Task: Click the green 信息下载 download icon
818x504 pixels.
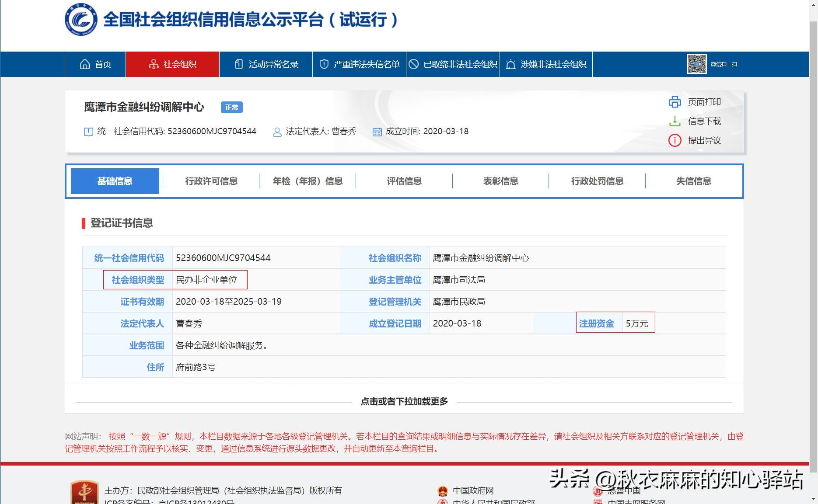Action: click(675, 121)
